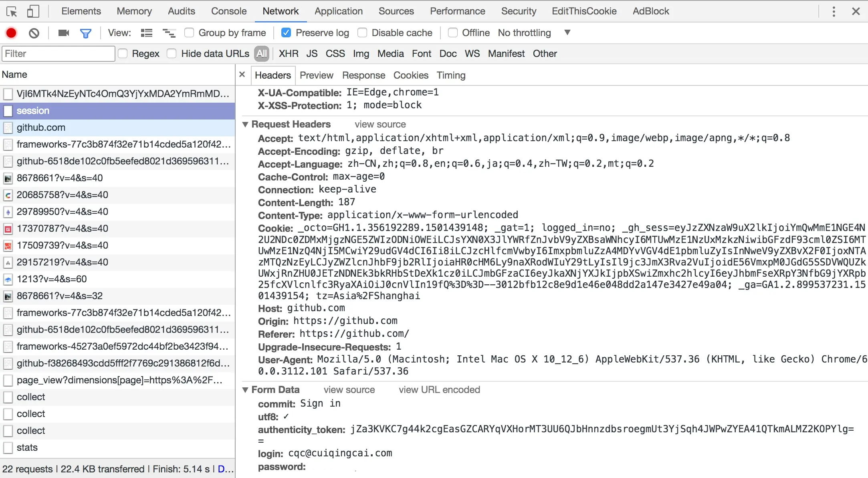Filter requests by XHR type
Viewport: 868px width, 478px height.
289,54
